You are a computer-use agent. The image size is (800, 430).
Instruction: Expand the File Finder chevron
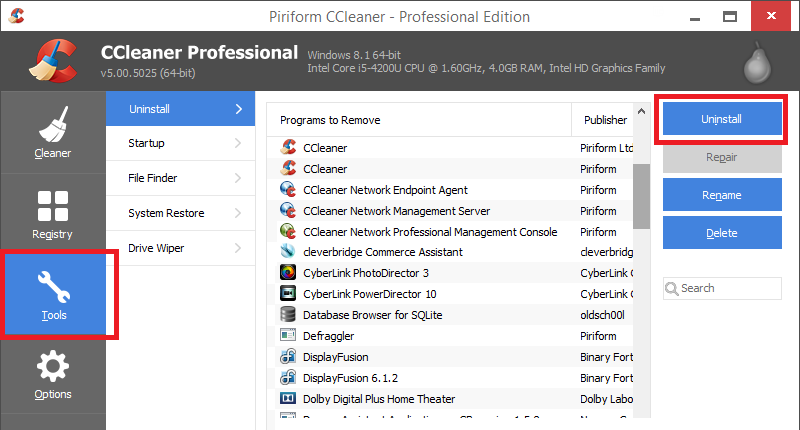click(x=238, y=178)
